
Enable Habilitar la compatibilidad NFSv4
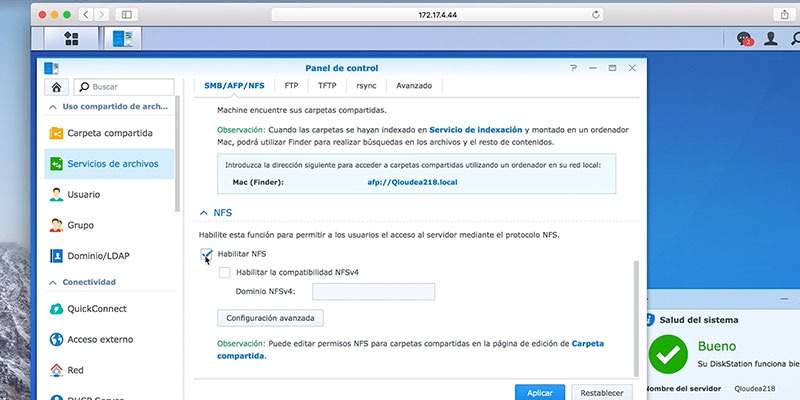pos(224,272)
